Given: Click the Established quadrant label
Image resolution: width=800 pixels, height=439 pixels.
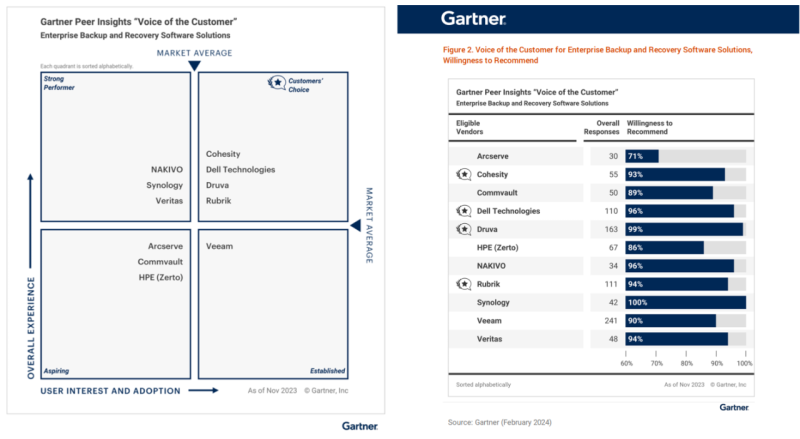Looking at the screenshot, I should pyautogui.click(x=328, y=371).
